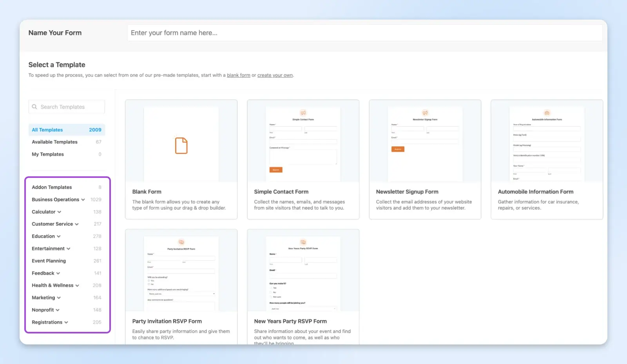Click the orange blank document icon
This screenshot has height=364, width=627.
[181, 146]
